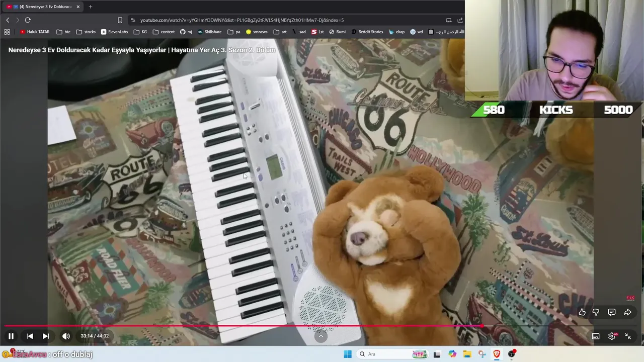Go forward in browser history

pyautogui.click(x=18, y=20)
